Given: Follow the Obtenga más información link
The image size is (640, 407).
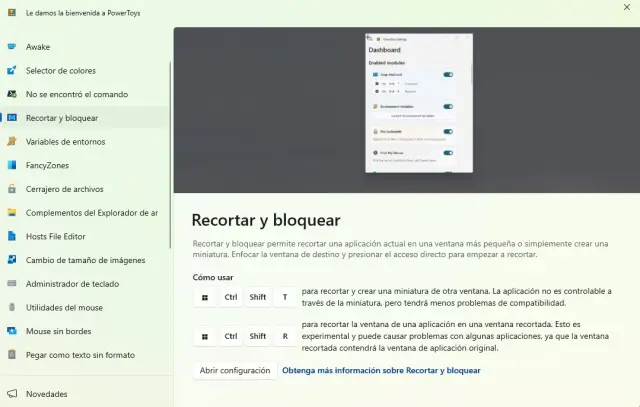Looking at the screenshot, I should (381, 370).
